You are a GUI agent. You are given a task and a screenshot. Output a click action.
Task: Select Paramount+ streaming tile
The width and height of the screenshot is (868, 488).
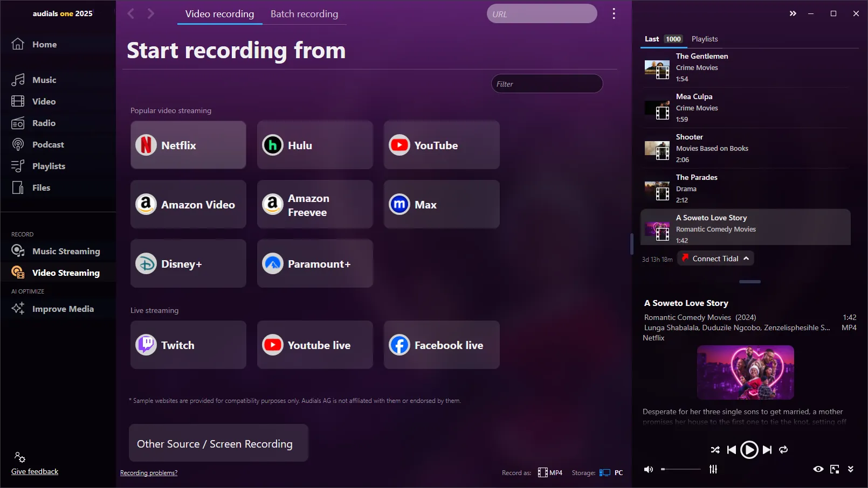click(315, 263)
